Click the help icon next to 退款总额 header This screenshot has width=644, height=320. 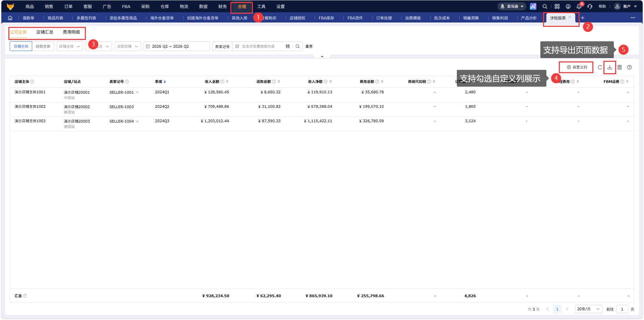coord(274,82)
